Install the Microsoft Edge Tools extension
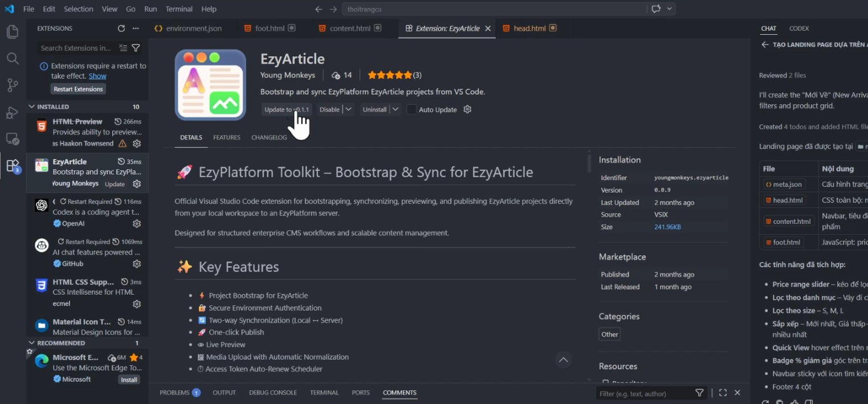 [129, 379]
